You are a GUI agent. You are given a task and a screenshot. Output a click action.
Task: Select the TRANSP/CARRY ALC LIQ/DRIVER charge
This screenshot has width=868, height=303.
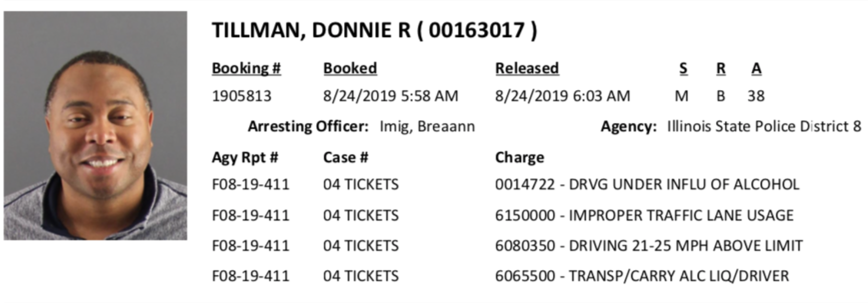642,275
